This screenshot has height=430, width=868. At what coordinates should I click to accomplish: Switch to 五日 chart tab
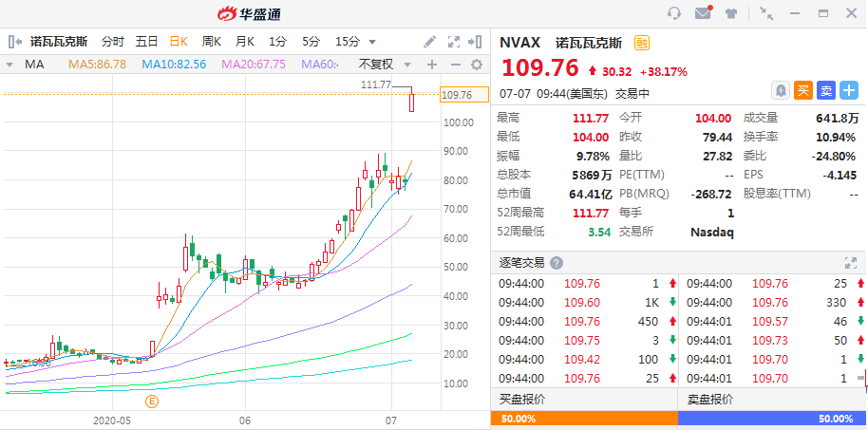click(x=146, y=42)
